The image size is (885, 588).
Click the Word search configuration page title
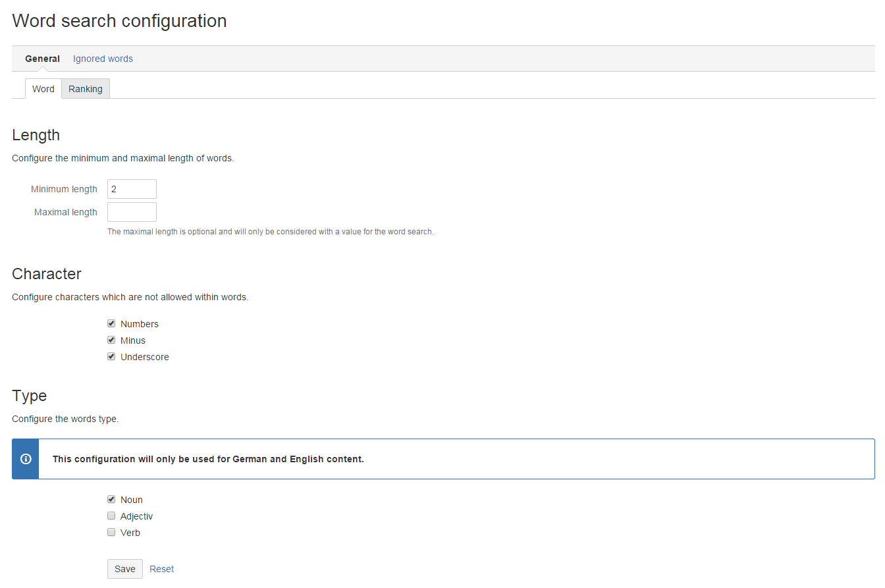click(119, 21)
